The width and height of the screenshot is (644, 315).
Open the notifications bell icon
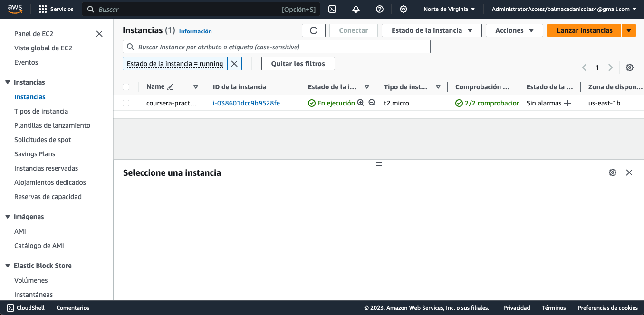356,9
